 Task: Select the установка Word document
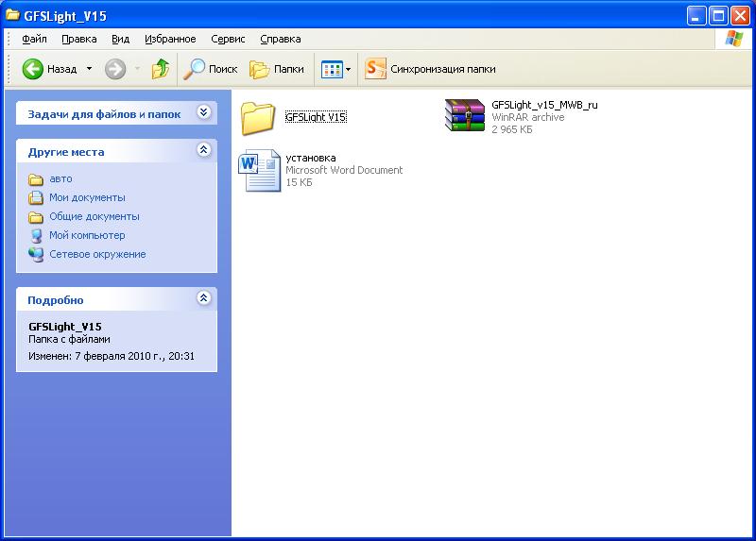tap(259, 170)
